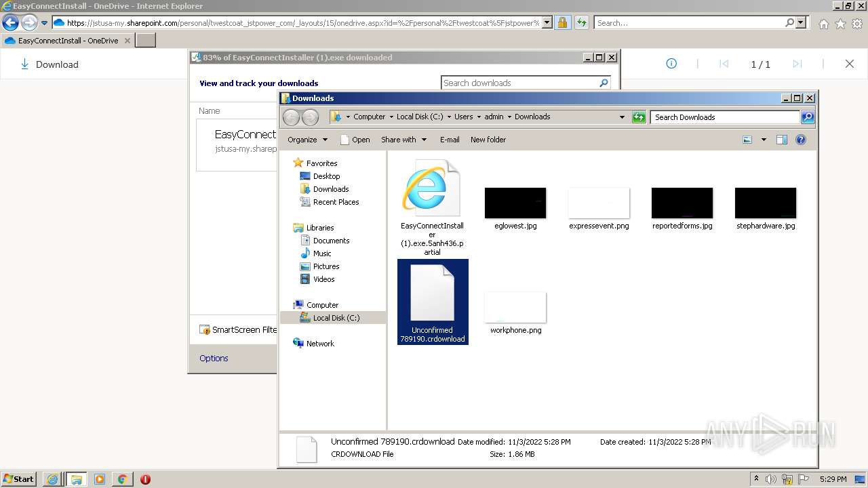Click the Change your view icon
The width and height of the screenshot is (868, 488).
(x=747, y=140)
